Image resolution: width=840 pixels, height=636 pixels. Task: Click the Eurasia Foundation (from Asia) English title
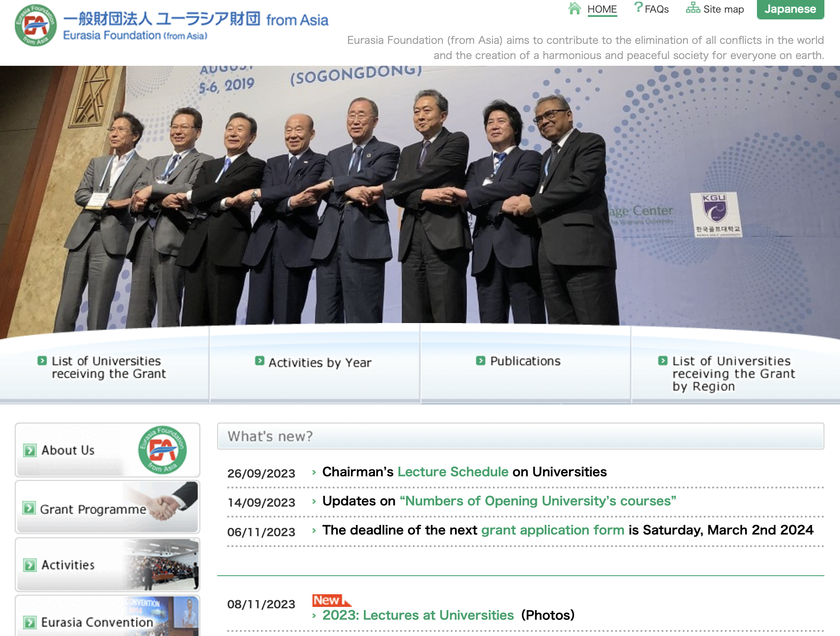pos(135,35)
